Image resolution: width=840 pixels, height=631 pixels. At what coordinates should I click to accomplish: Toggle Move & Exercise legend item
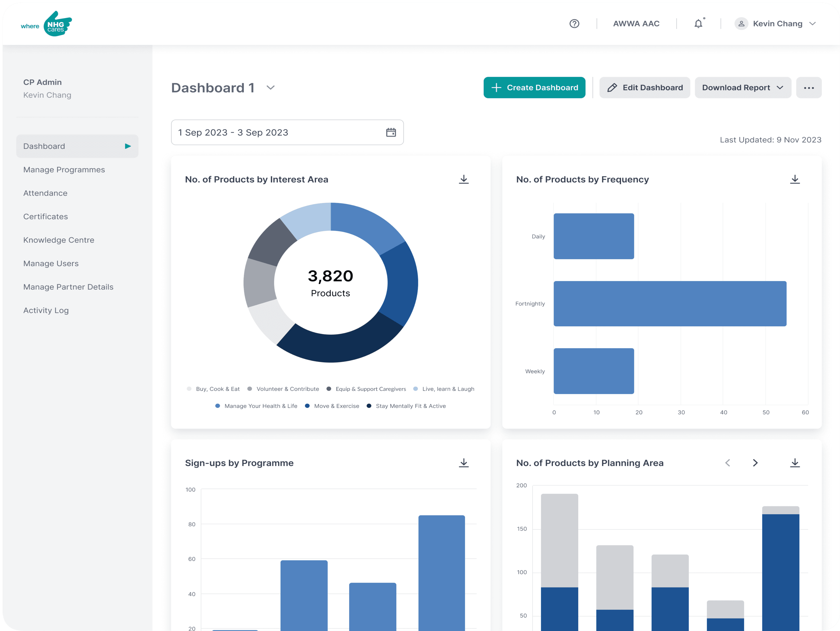332,406
